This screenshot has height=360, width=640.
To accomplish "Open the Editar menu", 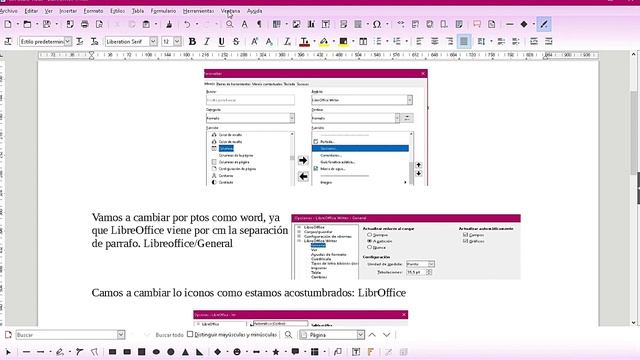I will click(31, 11).
